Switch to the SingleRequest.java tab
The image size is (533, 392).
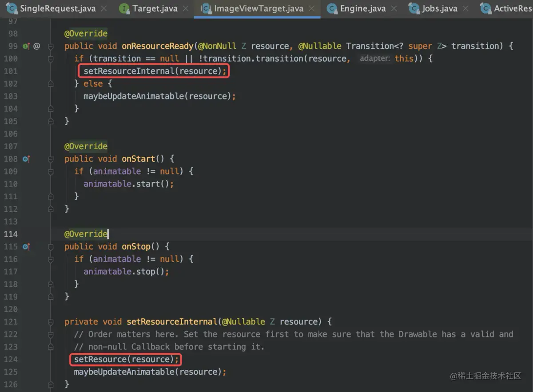pos(57,8)
